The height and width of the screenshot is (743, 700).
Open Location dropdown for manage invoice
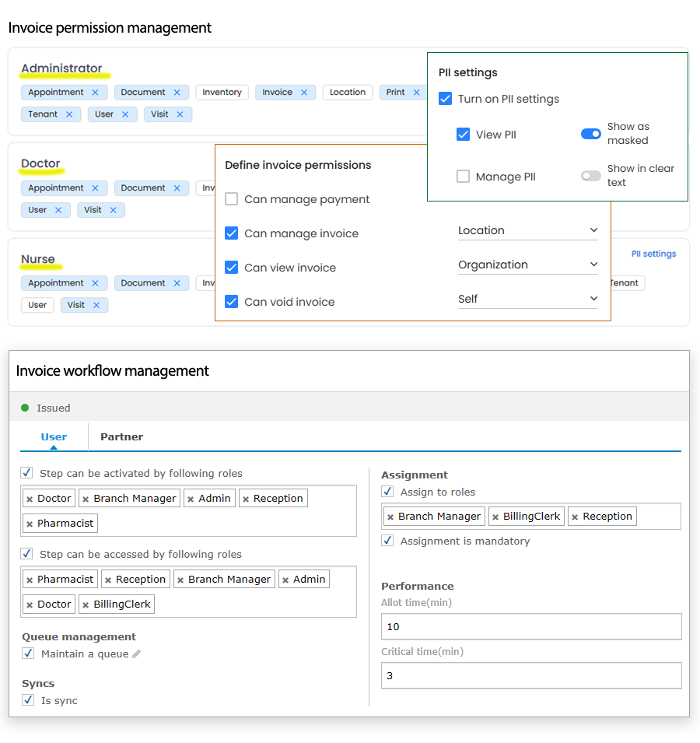click(528, 230)
